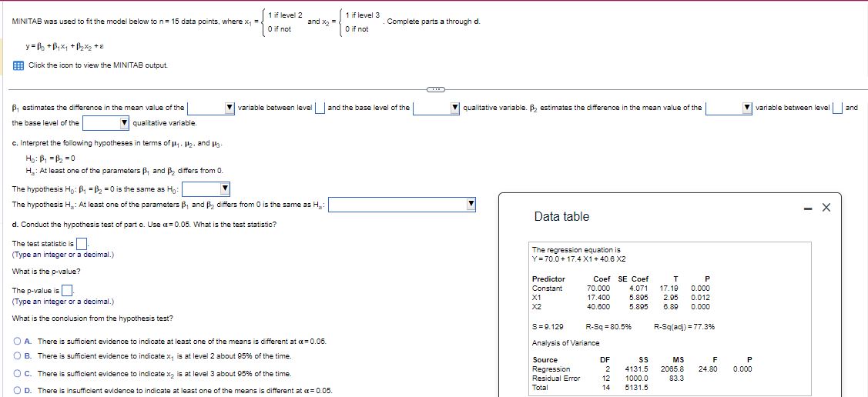
Task: Open the Ha equivalent hypothesis dropdown
Action: point(403,205)
